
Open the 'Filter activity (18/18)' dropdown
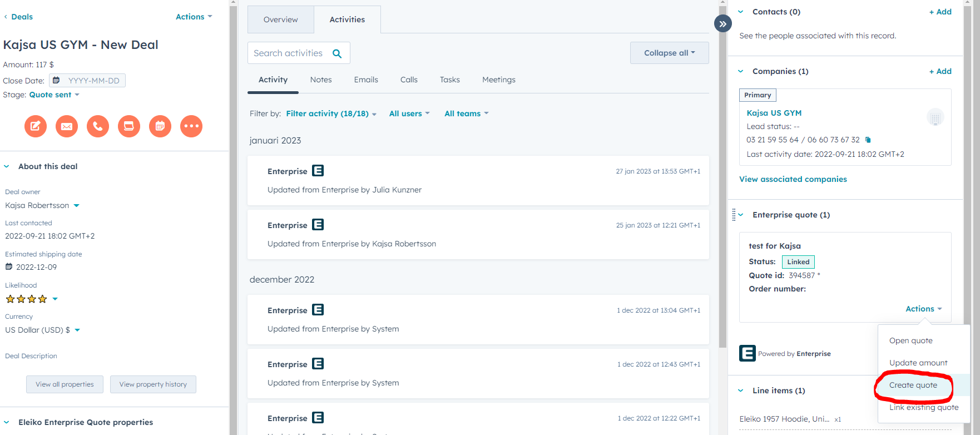coord(331,113)
